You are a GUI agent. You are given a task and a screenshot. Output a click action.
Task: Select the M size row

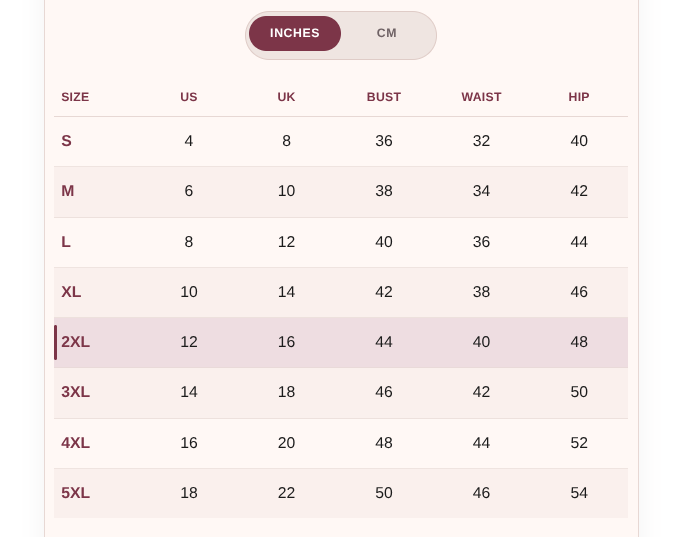[341, 191]
